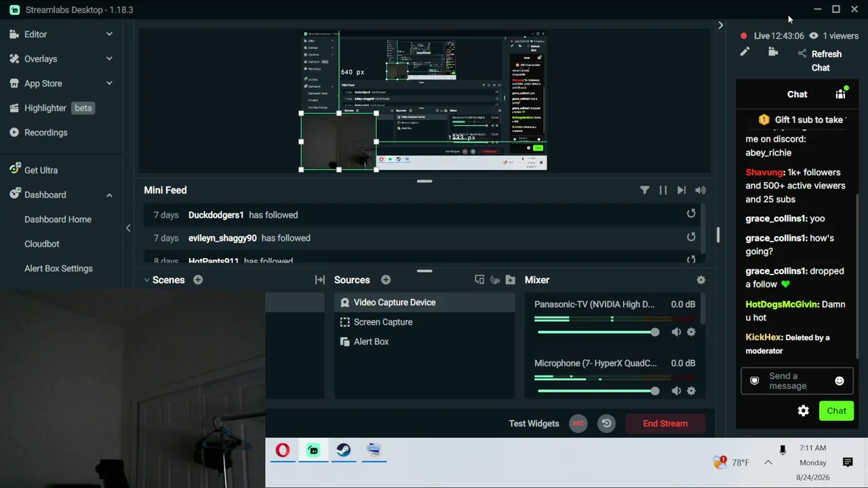Viewport: 868px width, 488px height.
Task: Open the emoji picker in chat input
Action: (x=840, y=381)
